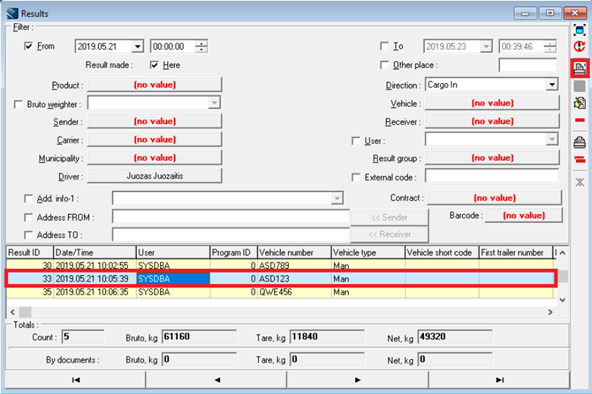Image resolution: width=592 pixels, height=394 pixels.
Task: Open the print preview document icon
Action: click(x=580, y=68)
